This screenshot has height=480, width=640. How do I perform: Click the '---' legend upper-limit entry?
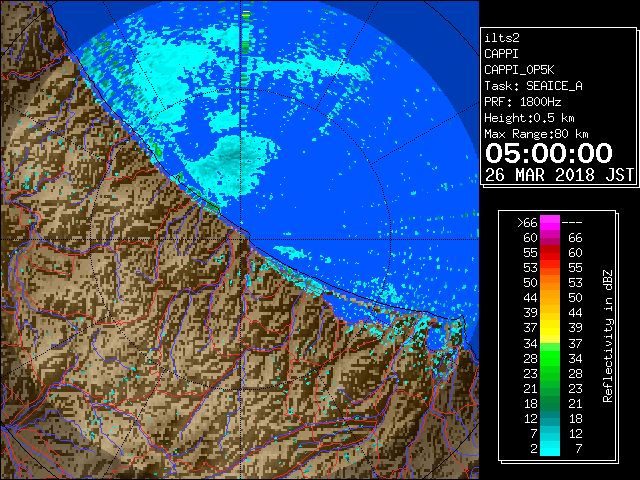click(571, 223)
